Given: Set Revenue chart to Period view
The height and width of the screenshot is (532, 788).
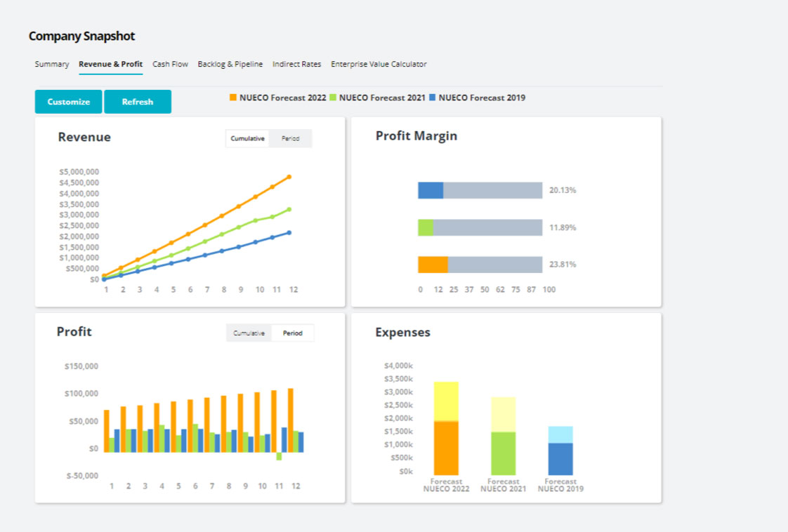Looking at the screenshot, I should coord(290,138).
